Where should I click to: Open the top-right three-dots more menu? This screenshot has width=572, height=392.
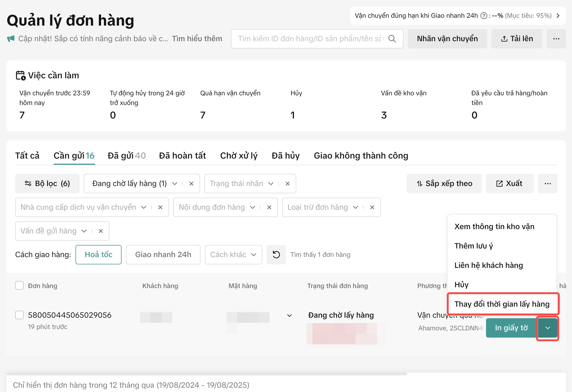coord(556,39)
